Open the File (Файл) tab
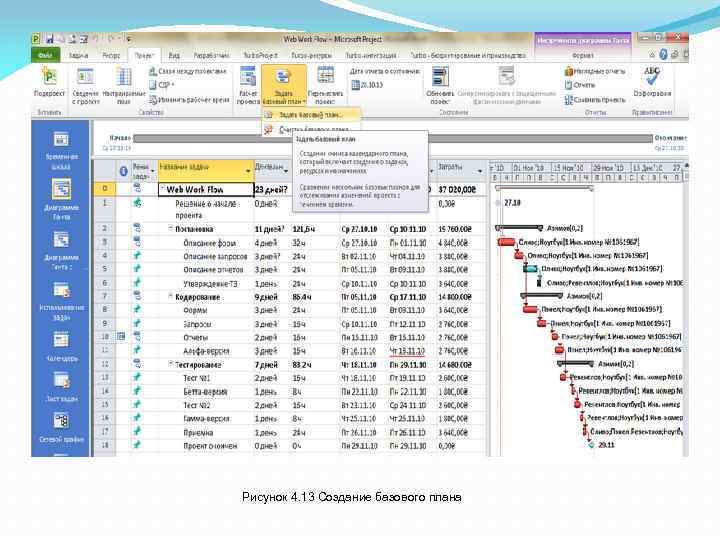The image size is (720, 540). (x=46, y=55)
